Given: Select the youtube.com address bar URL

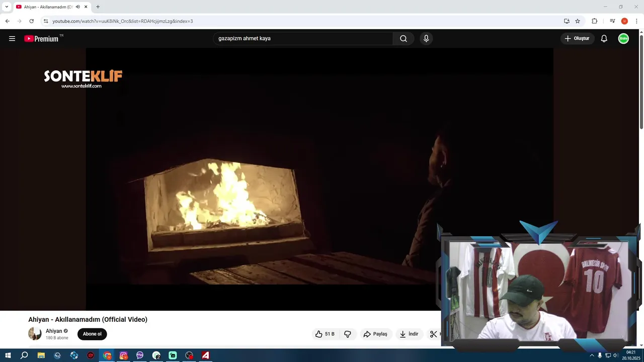Looking at the screenshot, I should [123, 21].
